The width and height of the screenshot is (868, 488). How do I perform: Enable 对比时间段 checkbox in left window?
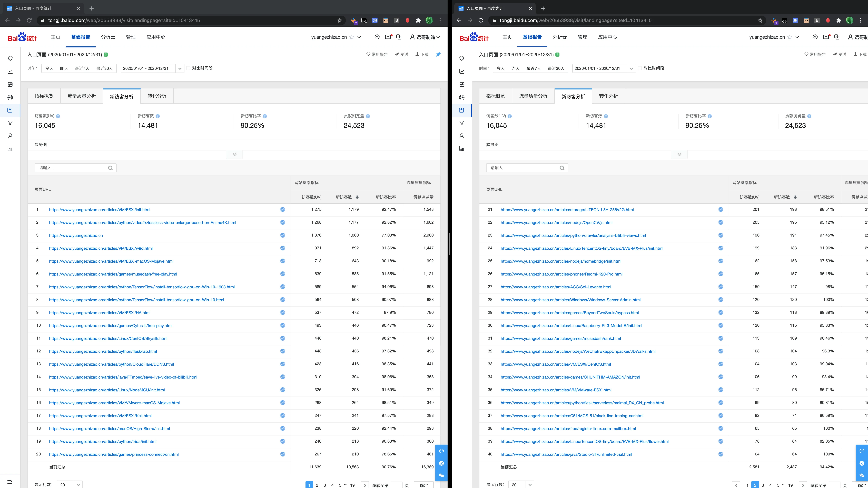(x=188, y=68)
